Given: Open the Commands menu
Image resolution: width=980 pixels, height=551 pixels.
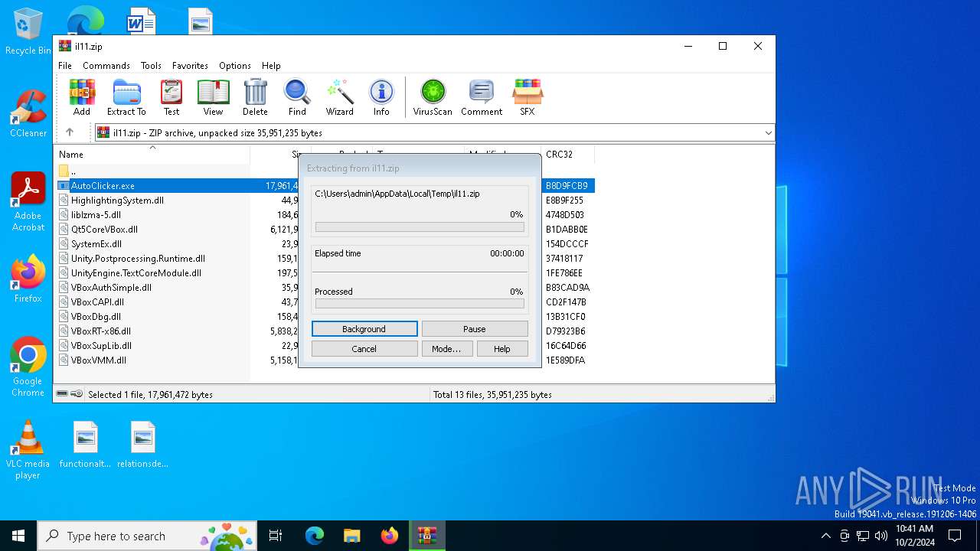Looking at the screenshot, I should point(106,66).
